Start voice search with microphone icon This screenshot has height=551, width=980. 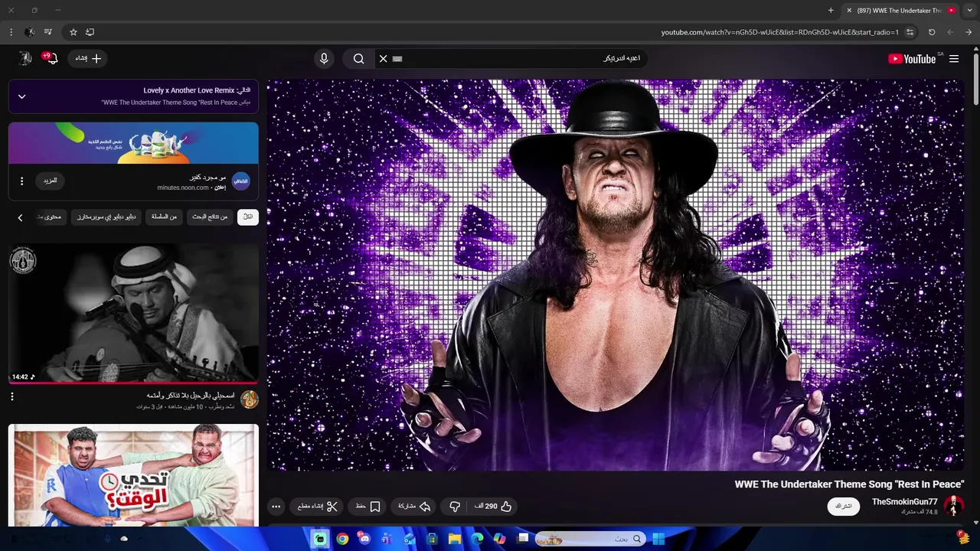[324, 59]
